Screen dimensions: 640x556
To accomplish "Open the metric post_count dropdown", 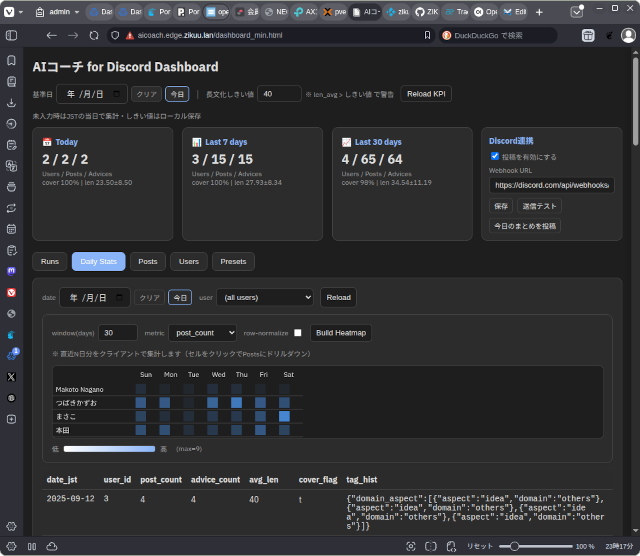I will pos(203,333).
